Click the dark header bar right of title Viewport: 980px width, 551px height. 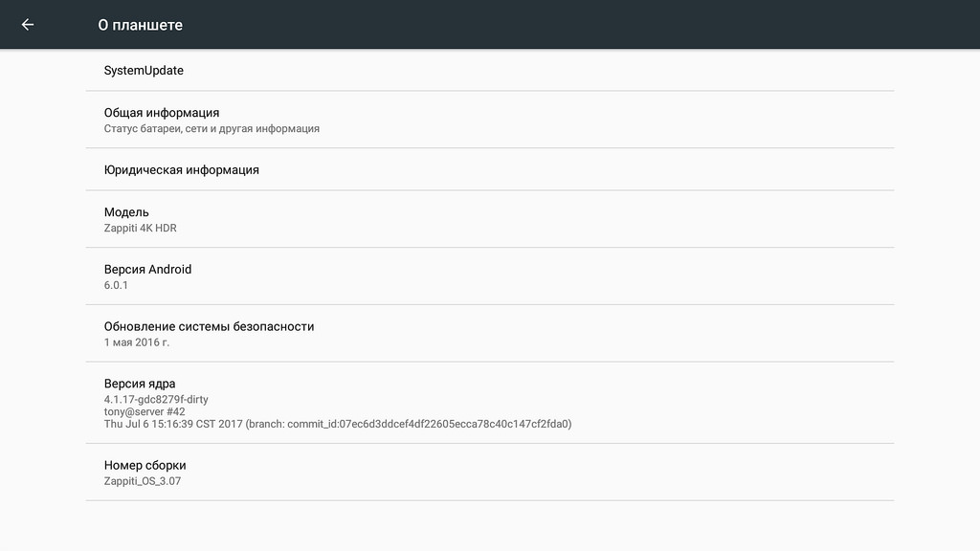click(x=581, y=24)
